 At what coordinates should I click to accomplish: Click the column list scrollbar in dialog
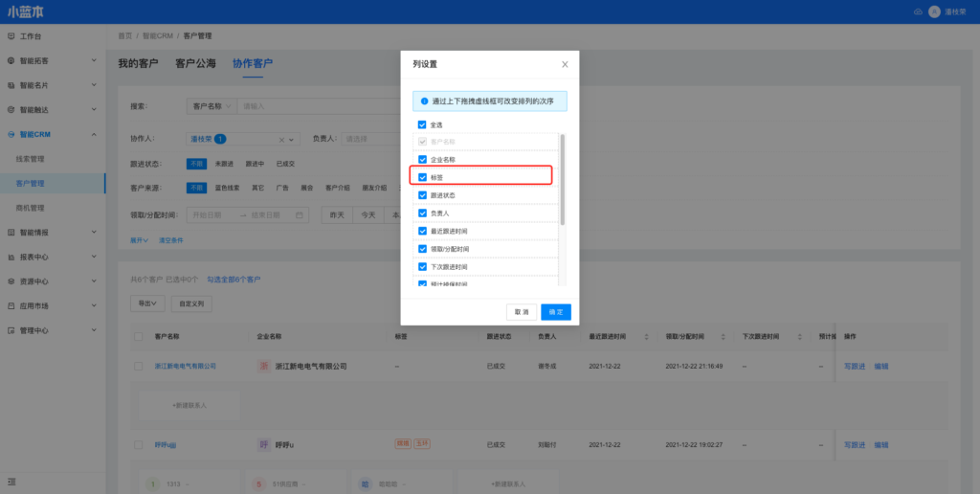562,182
